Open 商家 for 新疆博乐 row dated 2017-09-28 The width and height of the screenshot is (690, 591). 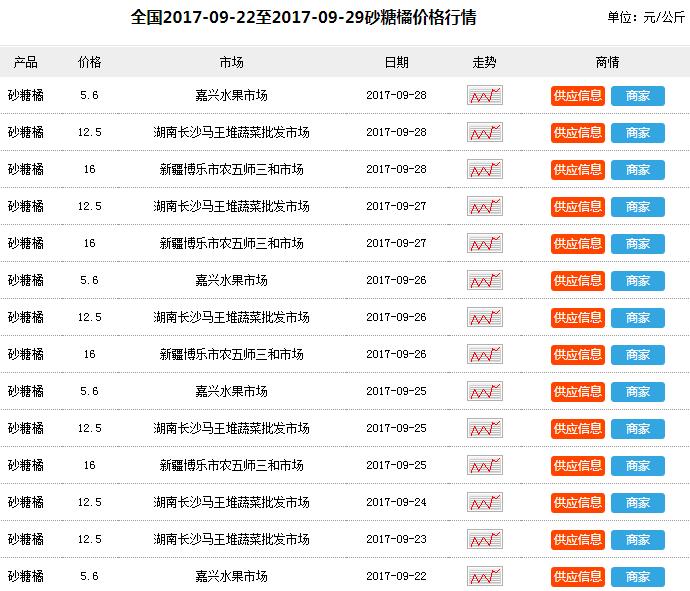tap(637, 170)
